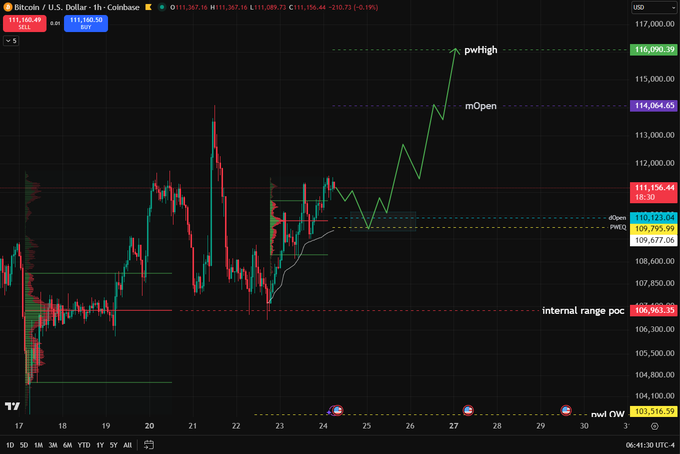Select the PWEQ line label

coord(618,227)
